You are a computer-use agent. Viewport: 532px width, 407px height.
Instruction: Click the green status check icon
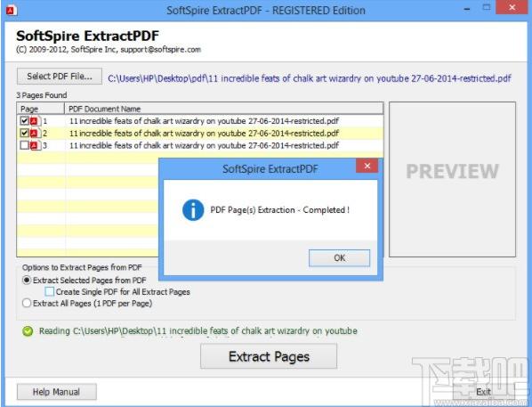tap(28, 331)
